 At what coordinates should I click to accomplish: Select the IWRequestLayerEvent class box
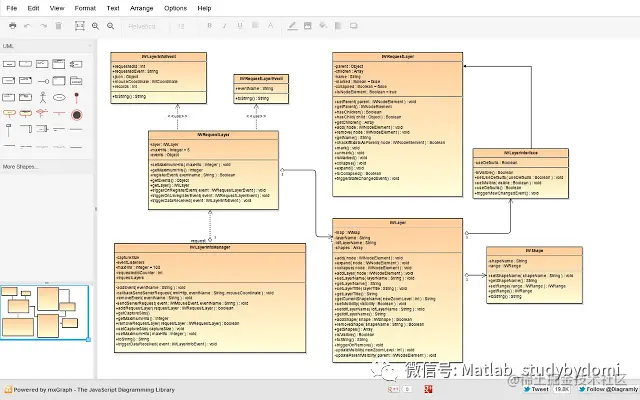click(261, 89)
